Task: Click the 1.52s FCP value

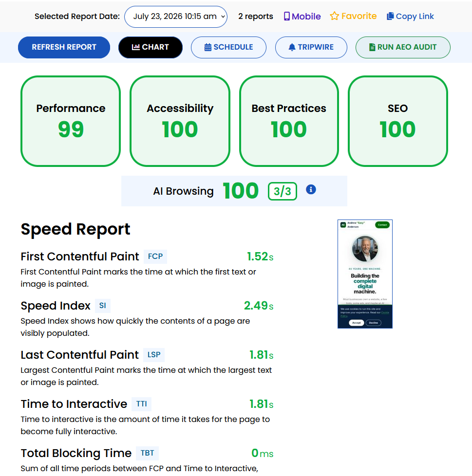Action: point(260,256)
